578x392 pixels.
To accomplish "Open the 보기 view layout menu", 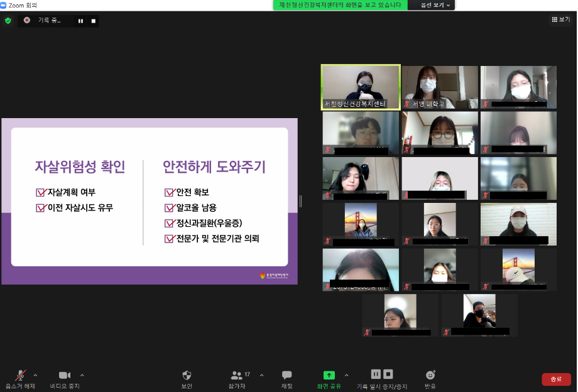I will click(x=560, y=19).
